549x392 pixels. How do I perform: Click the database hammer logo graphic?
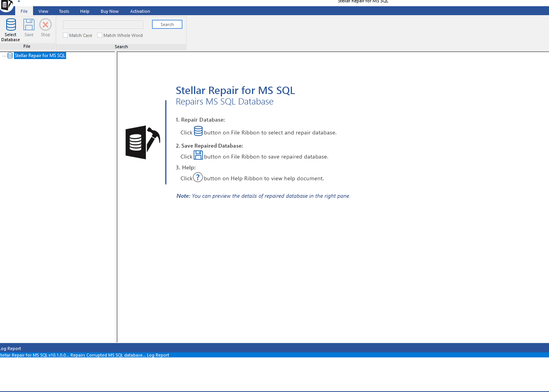pos(143,142)
